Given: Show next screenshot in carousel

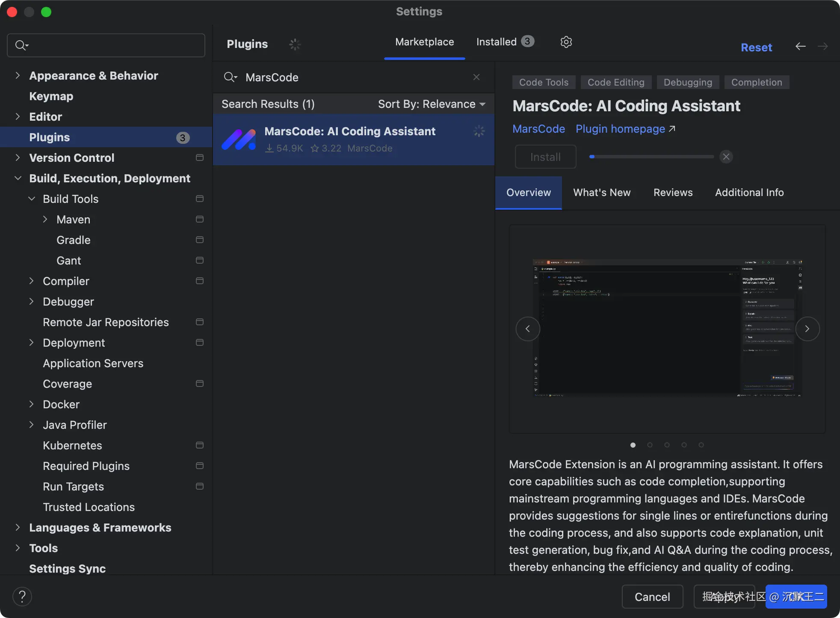Looking at the screenshot, I should [x=807, y=329].
